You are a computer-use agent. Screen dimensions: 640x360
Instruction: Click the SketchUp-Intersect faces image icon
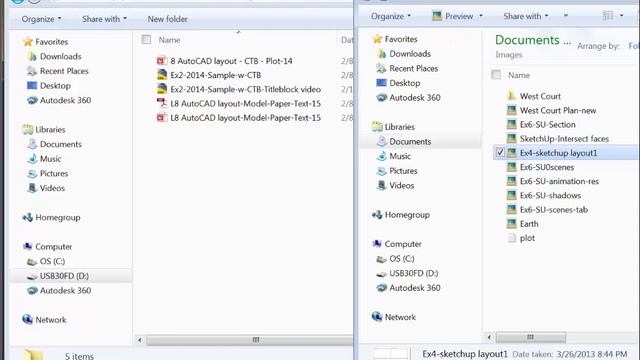(x=511, y=139)
